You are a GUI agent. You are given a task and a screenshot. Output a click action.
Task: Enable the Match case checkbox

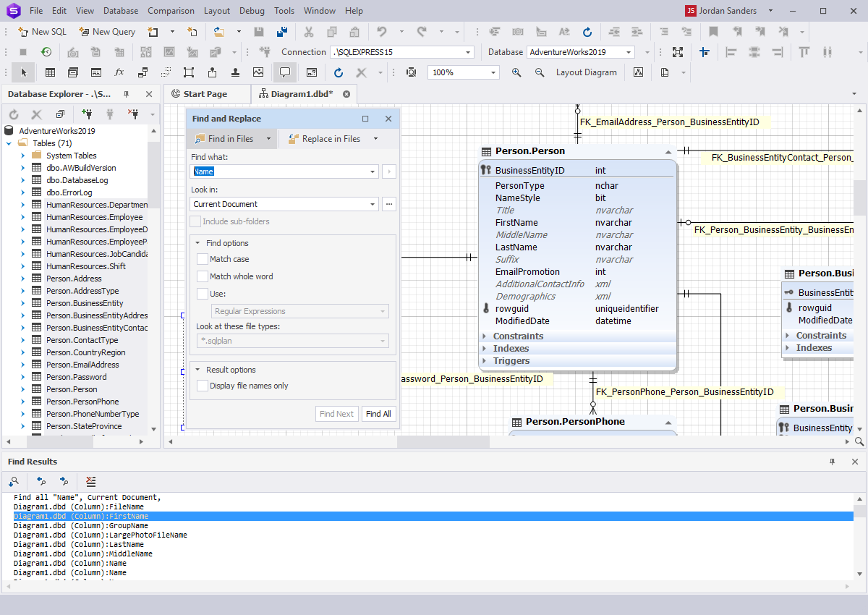(203, 259)
